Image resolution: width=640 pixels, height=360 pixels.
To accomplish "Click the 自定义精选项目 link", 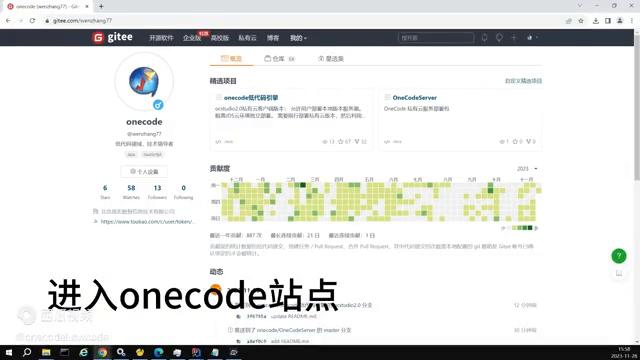I will [523, 81].
